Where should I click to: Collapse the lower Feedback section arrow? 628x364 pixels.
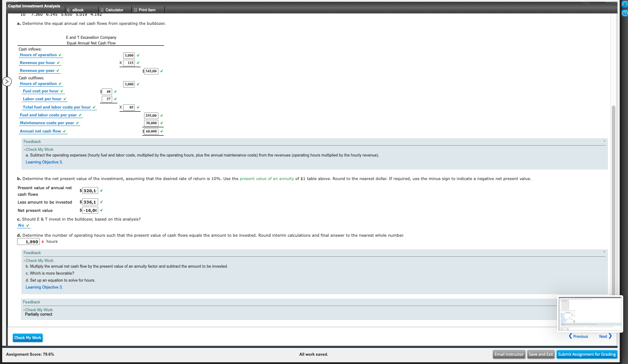(x=604, y=252)
